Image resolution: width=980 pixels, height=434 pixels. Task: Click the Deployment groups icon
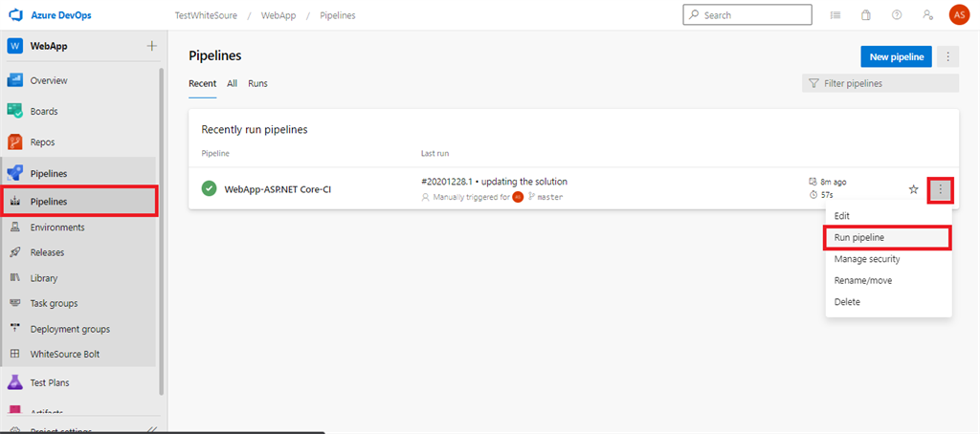(x=15, y=329)
